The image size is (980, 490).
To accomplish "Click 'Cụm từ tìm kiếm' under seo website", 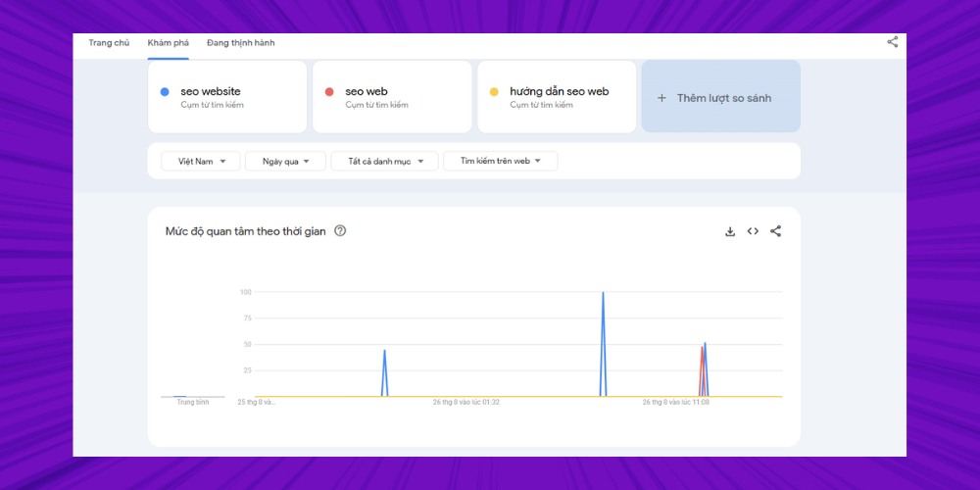I will pyautogui.click(x=212, y=105).
